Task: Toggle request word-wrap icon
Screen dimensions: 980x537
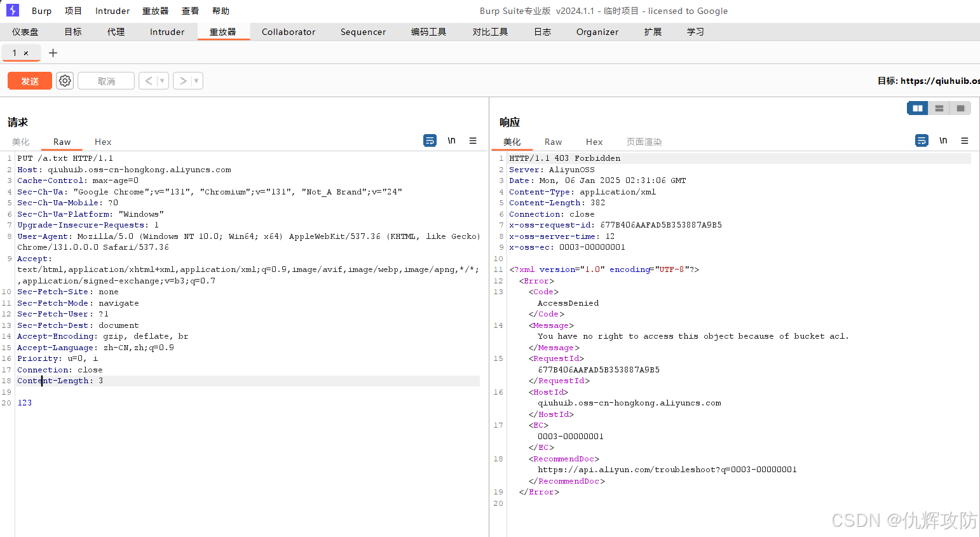Action: 430,140
